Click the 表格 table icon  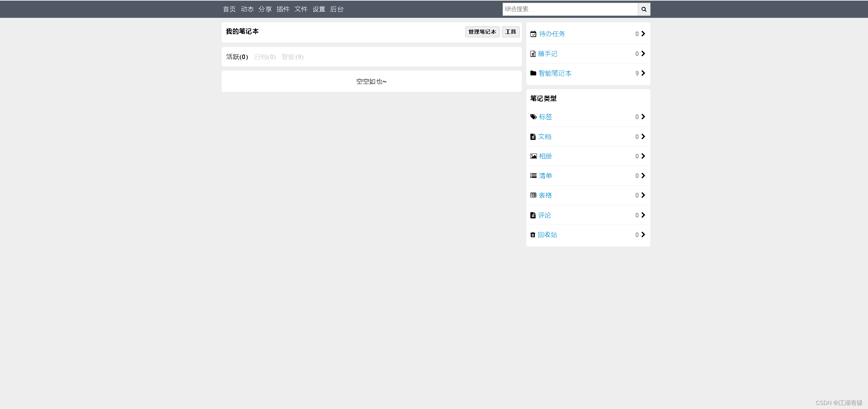[x=533, y=195]
